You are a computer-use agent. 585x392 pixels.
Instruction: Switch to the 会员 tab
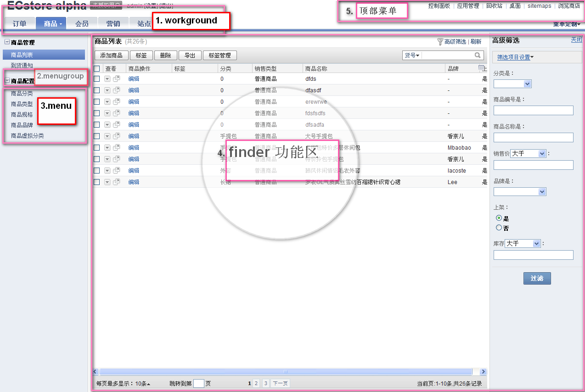tap(82, 23)
